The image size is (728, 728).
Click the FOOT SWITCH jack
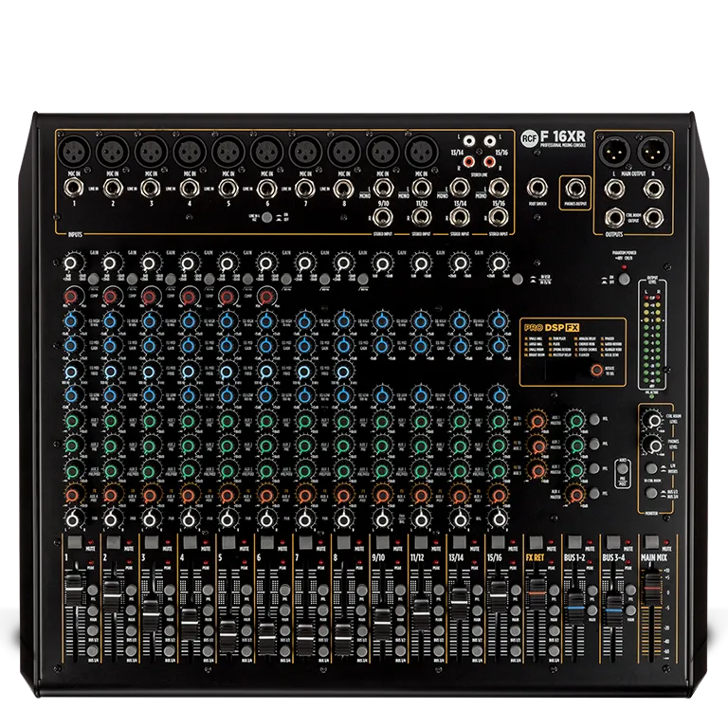click(537, 188)
